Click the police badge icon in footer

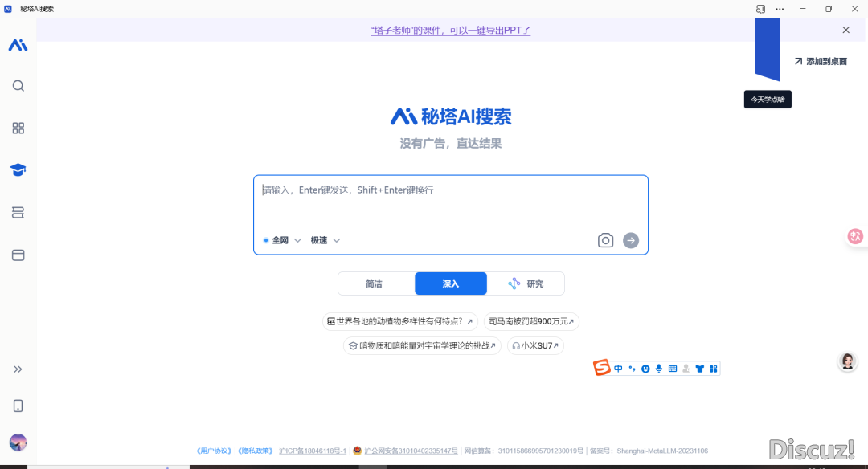point(358,451)
